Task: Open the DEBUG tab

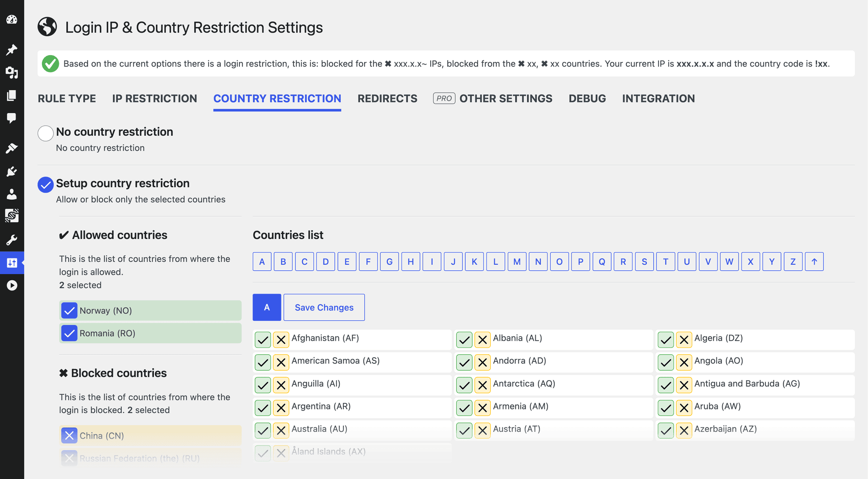Action: 587,98
